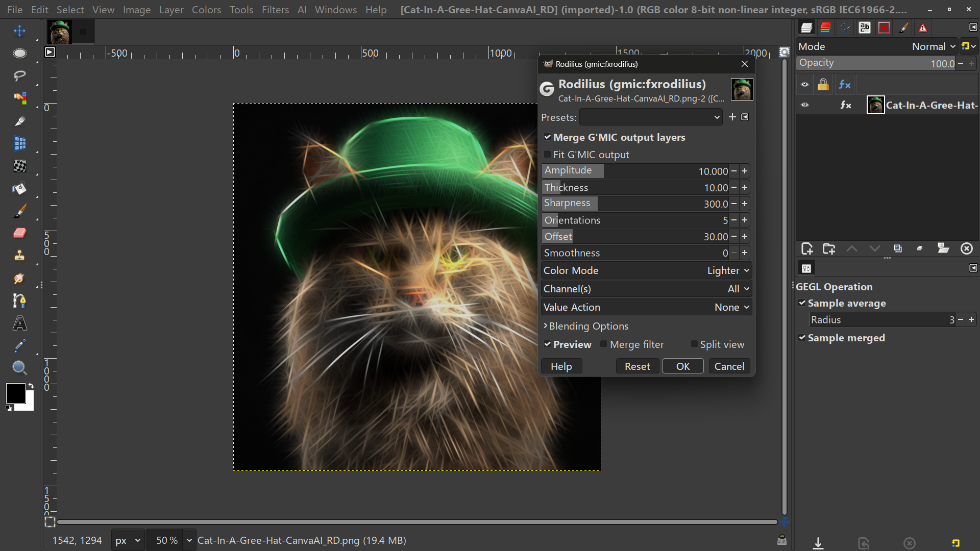The width and height of the screenshot is (980, 551).
Task: Duplicate the current layer
Action: coord(898,248)
